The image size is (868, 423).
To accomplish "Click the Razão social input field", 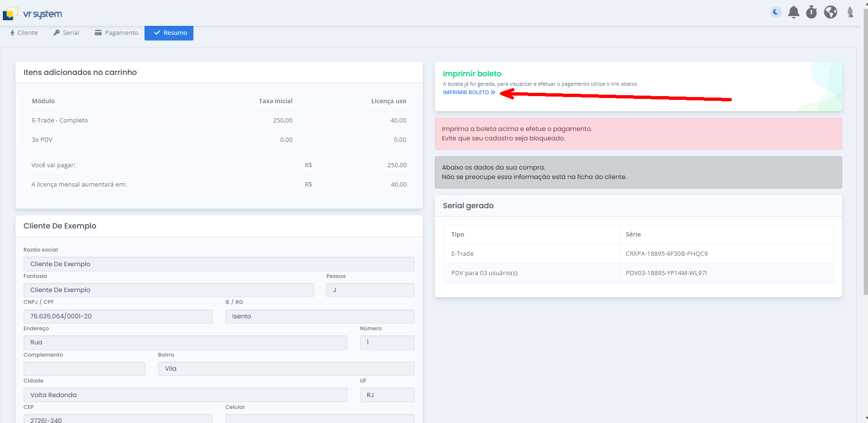I will pos(219,264).
